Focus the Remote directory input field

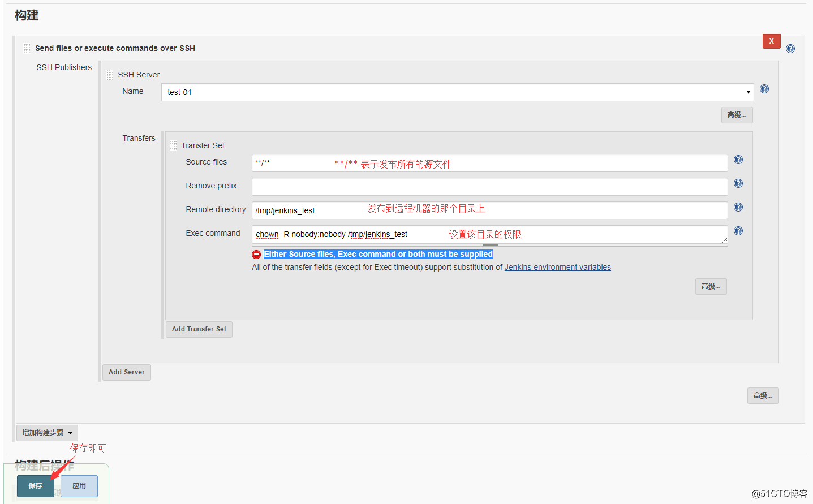[x=489, y=210]
